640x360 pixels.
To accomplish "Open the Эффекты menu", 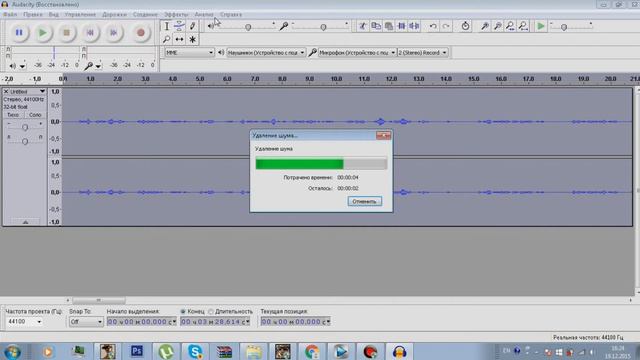I will (176, 14).
